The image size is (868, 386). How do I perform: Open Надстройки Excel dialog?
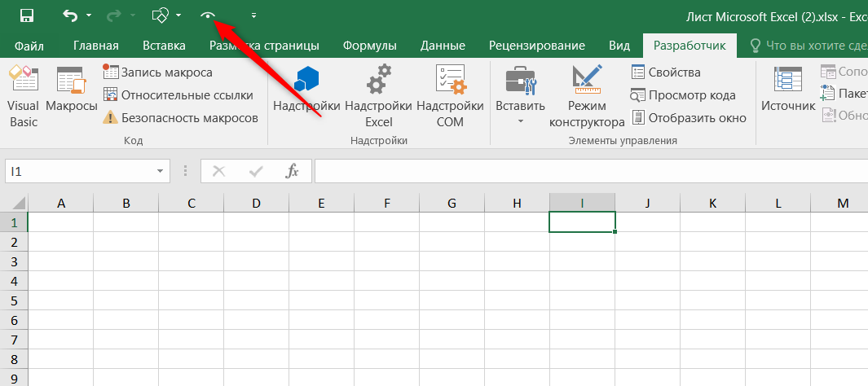[379, 97]
